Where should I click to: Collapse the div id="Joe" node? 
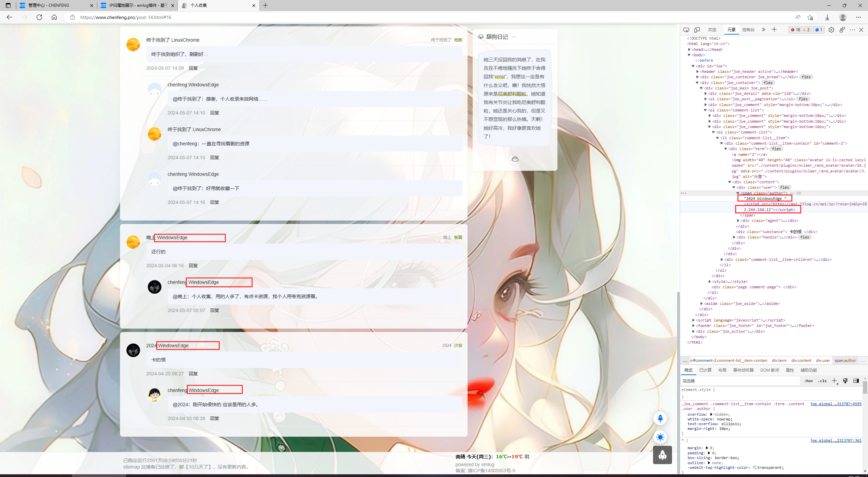tap(693, 66)
